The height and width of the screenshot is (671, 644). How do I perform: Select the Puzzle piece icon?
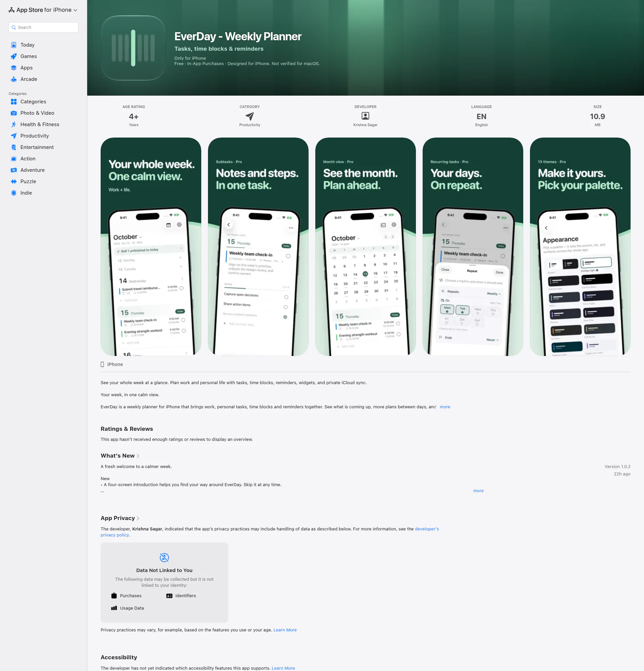coord(14,182)
